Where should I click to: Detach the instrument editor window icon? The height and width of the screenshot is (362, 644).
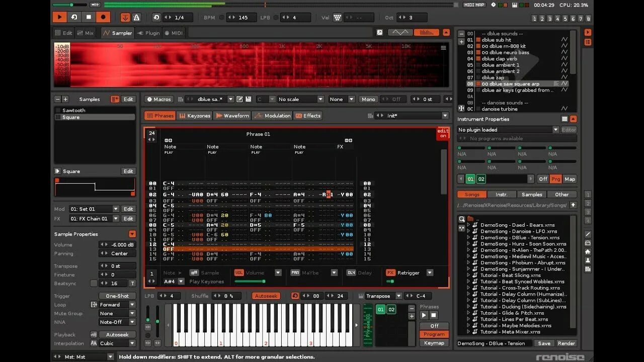pyautogui.click(x=379, y=32)
